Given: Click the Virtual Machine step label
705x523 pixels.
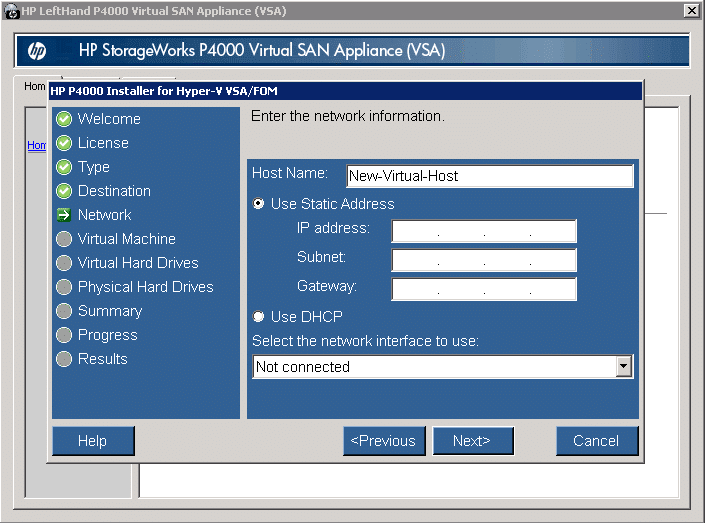Looking at the screenshot, I should (x=127, y=239).
